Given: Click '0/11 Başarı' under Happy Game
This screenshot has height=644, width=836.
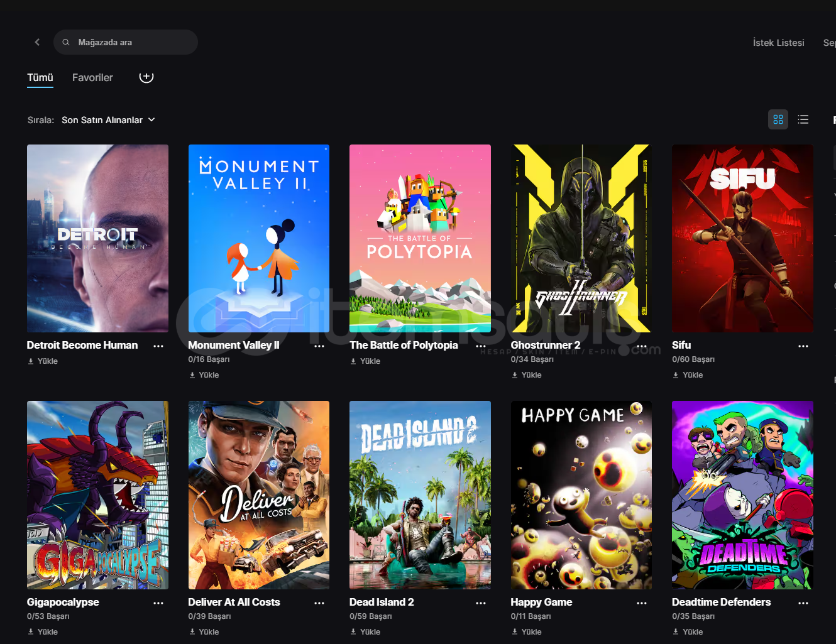Looking at the screenshot, I should point(531,616).
